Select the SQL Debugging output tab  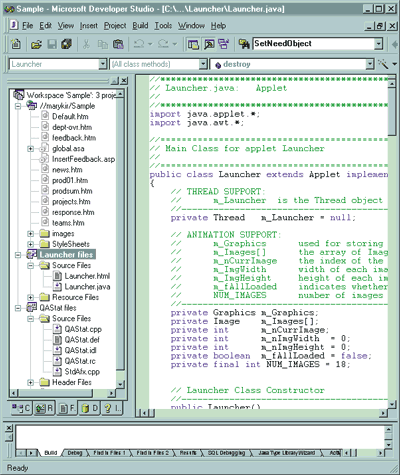click(226, 453)
